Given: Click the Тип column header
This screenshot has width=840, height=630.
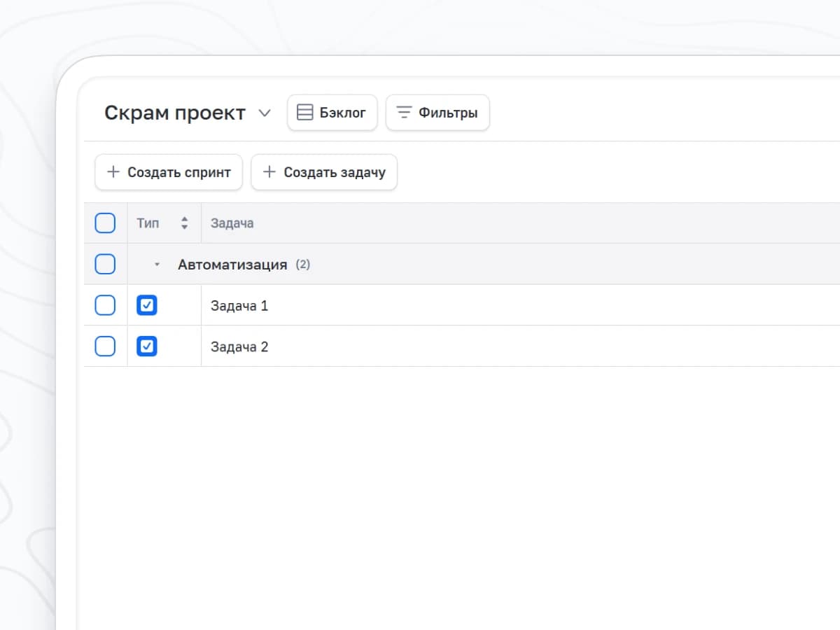Looking at the screenshot, I should click(x=148, y=223).
